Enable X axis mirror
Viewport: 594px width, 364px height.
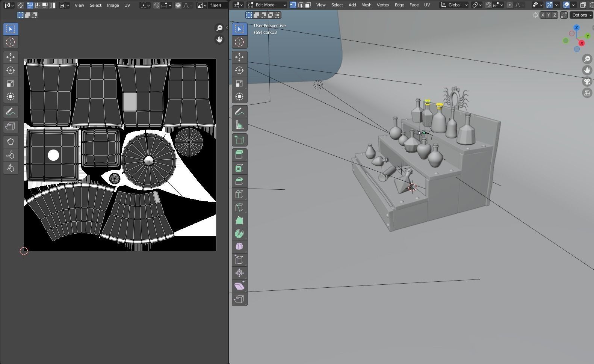(543, 15)
